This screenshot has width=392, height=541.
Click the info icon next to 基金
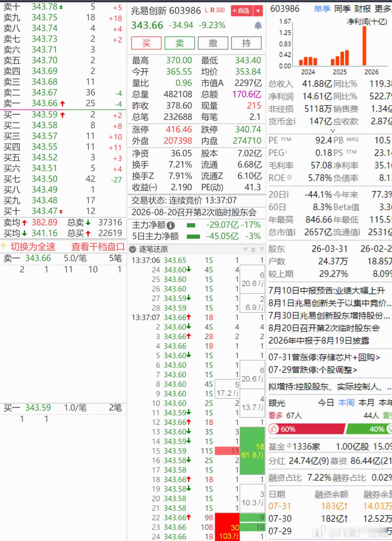tap(289, 445)
